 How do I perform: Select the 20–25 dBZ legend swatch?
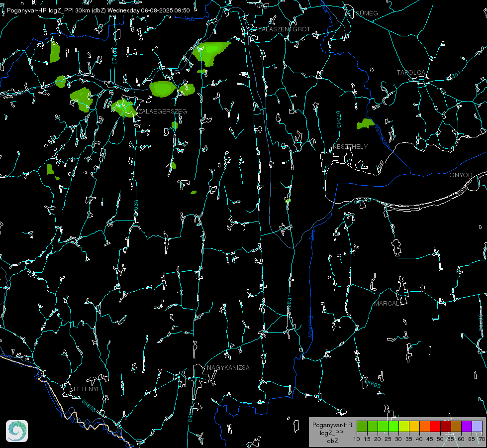[383, 426]
